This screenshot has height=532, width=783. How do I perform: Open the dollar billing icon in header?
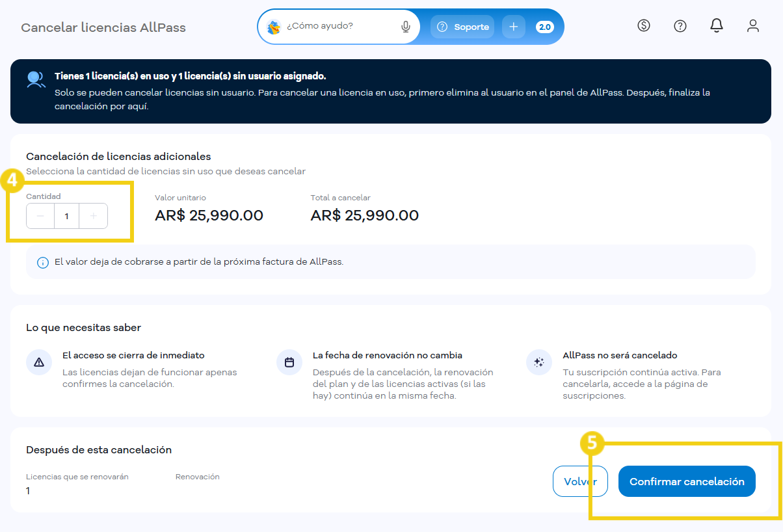(644, 26)
